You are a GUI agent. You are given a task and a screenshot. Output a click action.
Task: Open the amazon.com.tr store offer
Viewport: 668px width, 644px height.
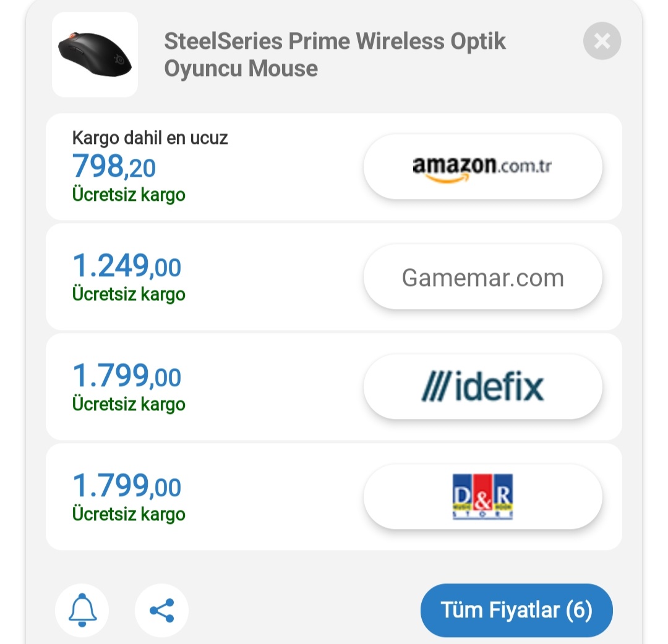point(482,167)
